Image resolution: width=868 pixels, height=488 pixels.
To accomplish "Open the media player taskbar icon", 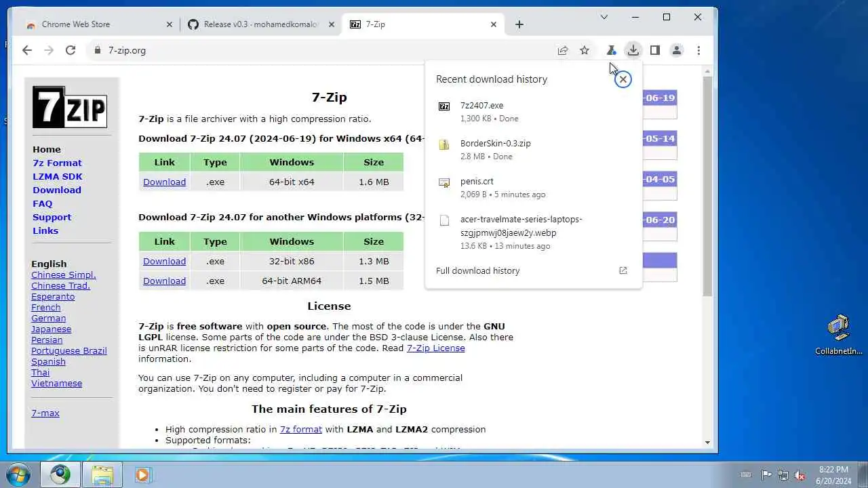I will [x=142, y=474].
